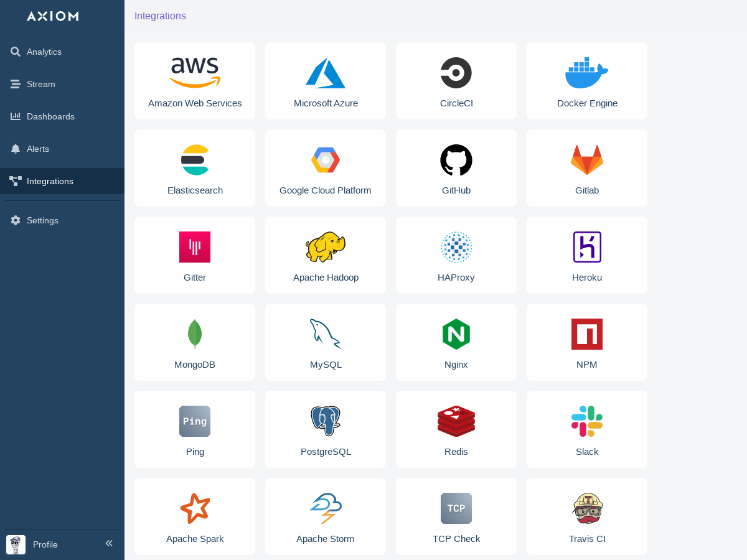Click the Axiom logo
This screenshot has width=747, height=560.
coord(53,16)
